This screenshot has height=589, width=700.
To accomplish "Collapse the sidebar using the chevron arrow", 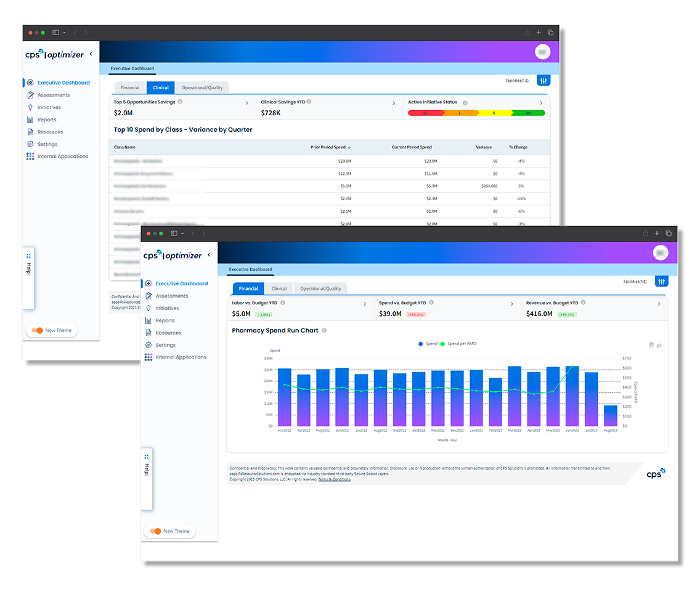I will [x=208, y=254].
